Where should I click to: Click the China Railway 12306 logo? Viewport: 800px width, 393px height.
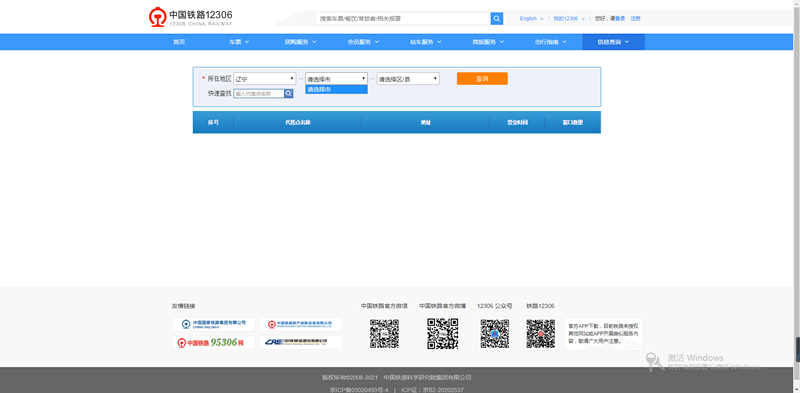[190, 17]
